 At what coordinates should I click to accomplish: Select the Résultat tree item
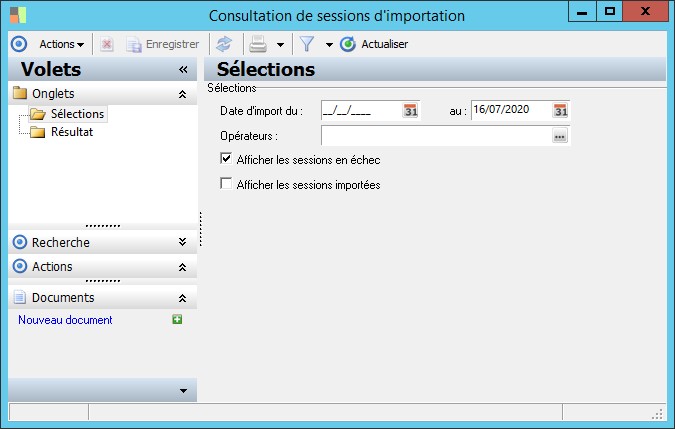72,132
